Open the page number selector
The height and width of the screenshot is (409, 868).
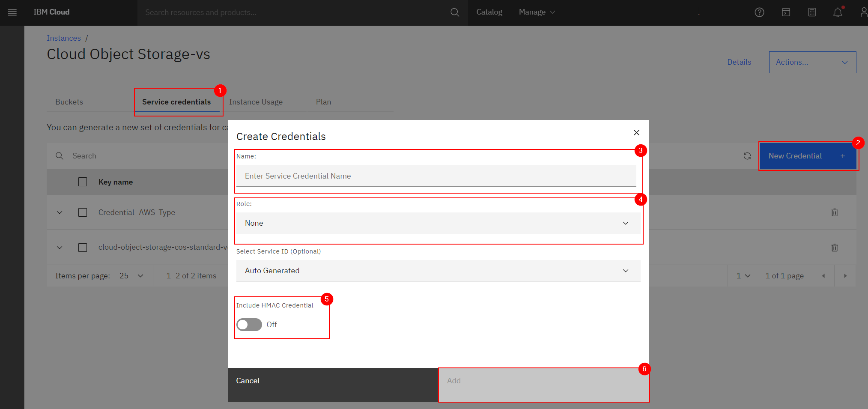[743, 276]
